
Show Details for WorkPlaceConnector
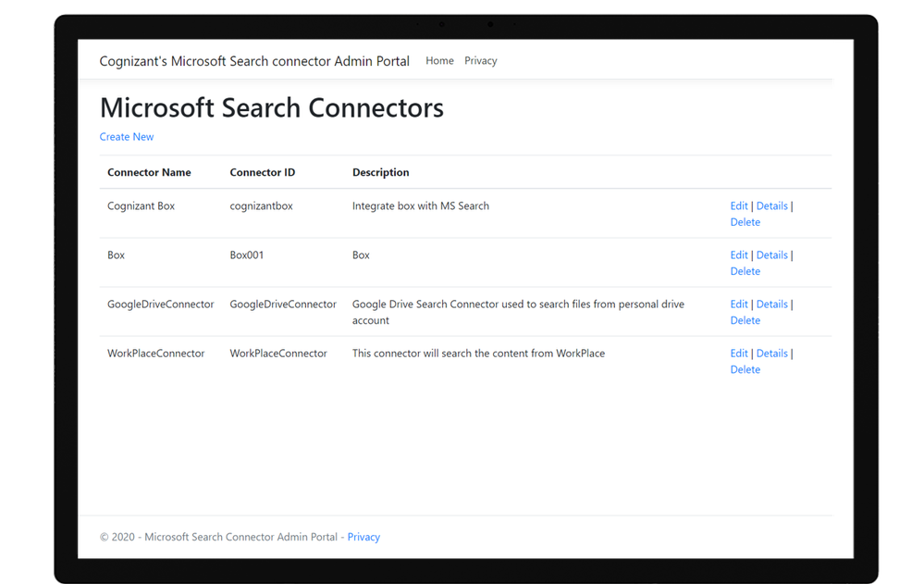(x=772, y=353)
